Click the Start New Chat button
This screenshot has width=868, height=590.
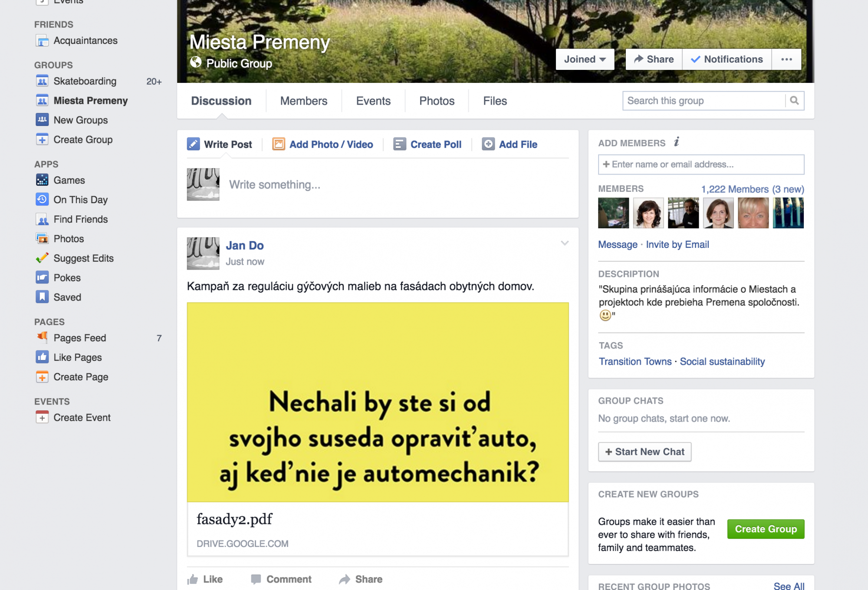point(644,452)
